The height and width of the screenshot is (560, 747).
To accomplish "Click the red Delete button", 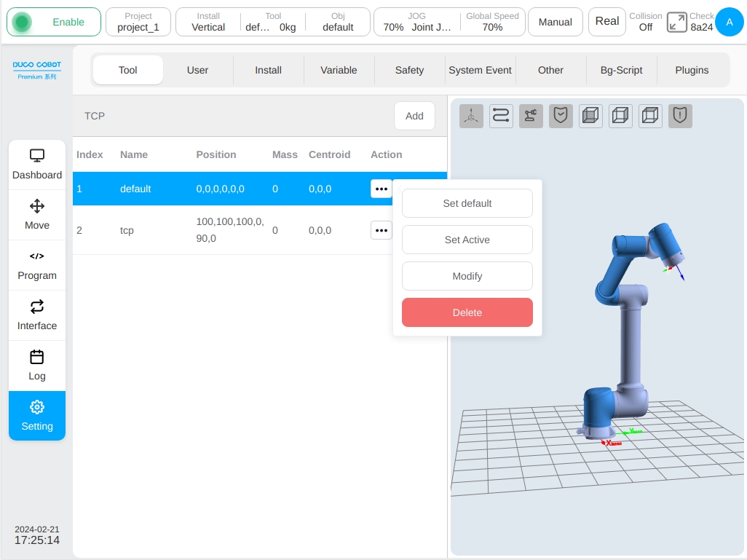I will tap(467, 312).
